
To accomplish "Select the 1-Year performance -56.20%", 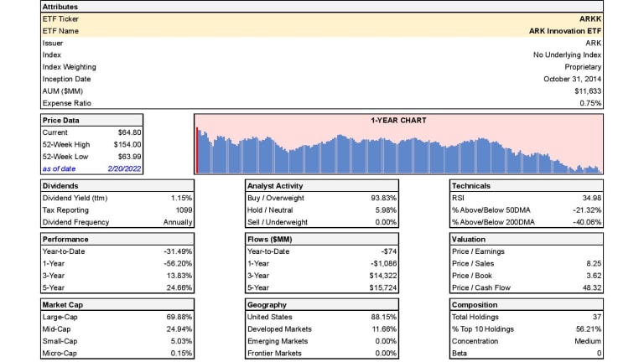I will [178, 263].
